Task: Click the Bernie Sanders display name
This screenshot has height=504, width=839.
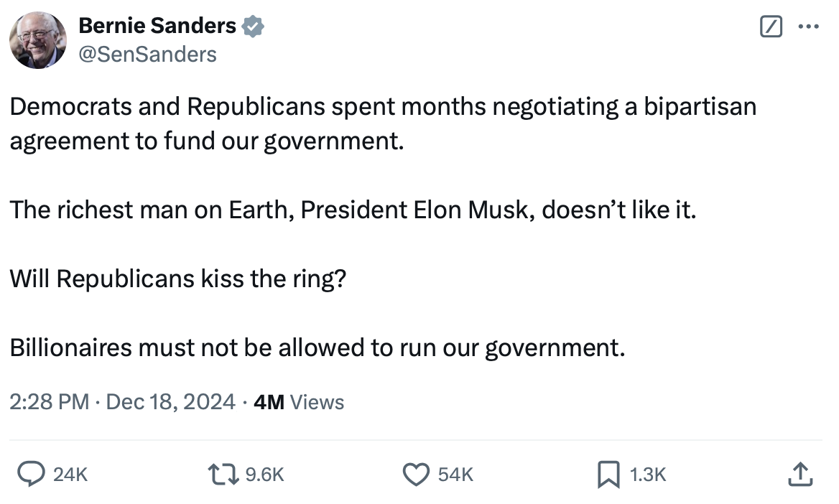Action: (157, 27)
